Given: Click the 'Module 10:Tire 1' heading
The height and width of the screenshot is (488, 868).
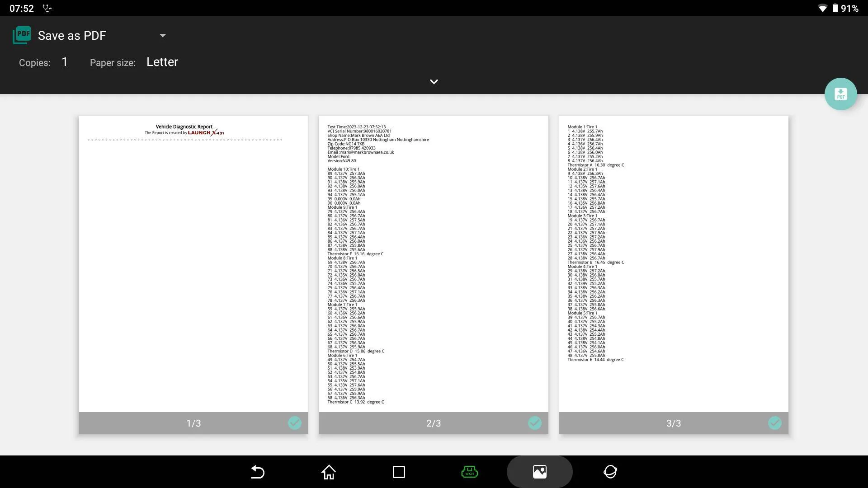Looking at the screenshot, I should tap(344, 169).
